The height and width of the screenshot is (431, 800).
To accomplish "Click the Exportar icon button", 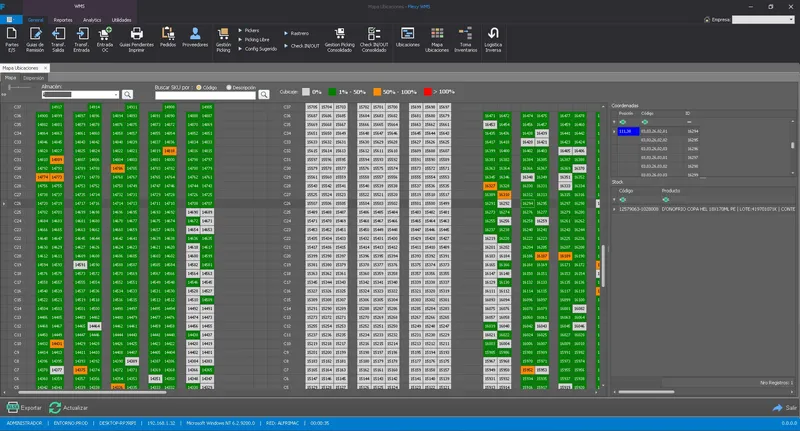I will (24, 408).
